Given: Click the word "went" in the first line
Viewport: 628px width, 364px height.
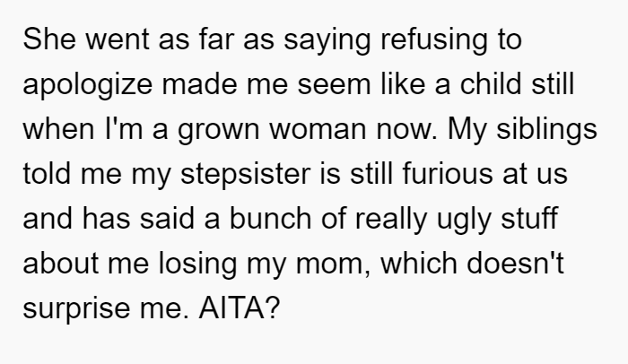Looking at the screenshot, I should pos(118,40).
